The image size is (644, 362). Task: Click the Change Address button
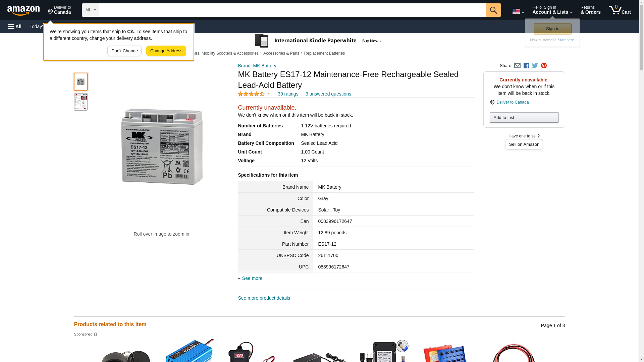[x=166, y=51]
